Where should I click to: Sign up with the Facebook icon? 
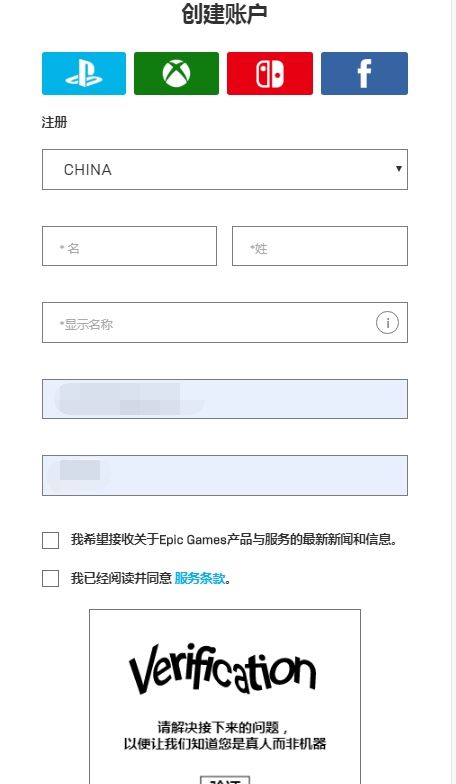(364, 74)
